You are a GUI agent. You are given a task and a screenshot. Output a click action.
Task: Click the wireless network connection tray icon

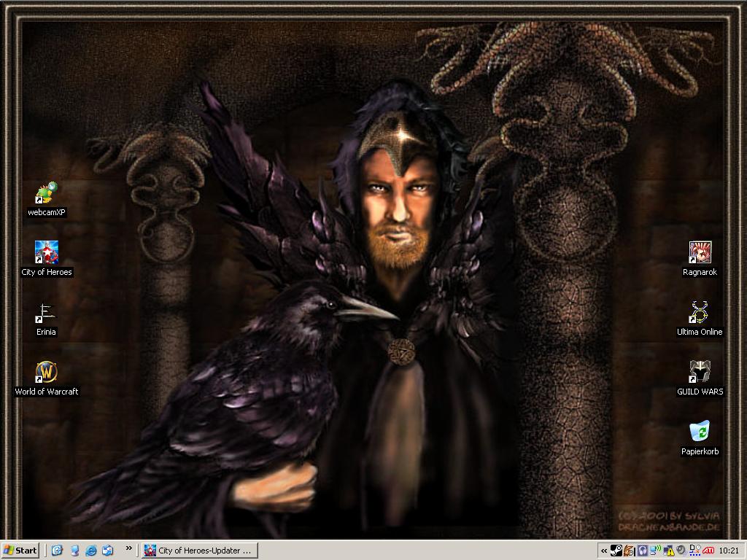[656, 551]
